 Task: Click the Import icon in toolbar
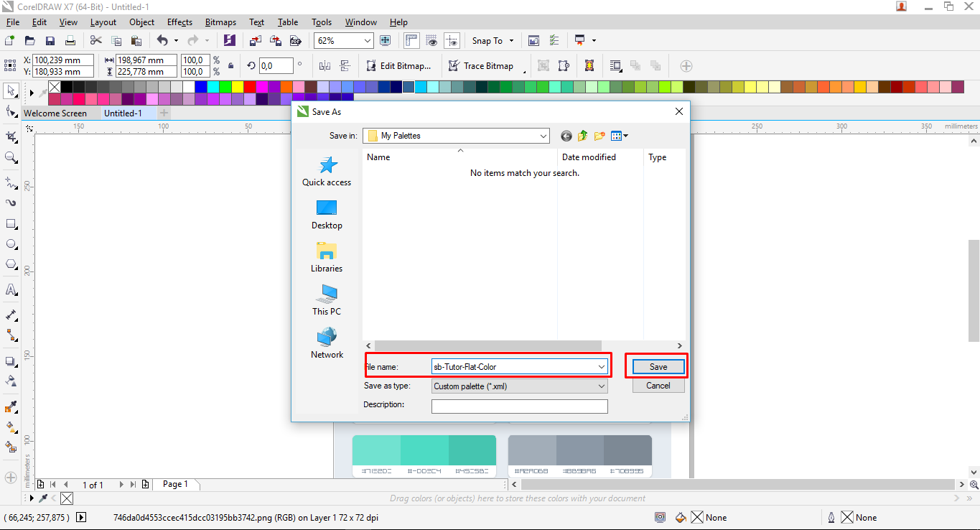click(256, 41)
